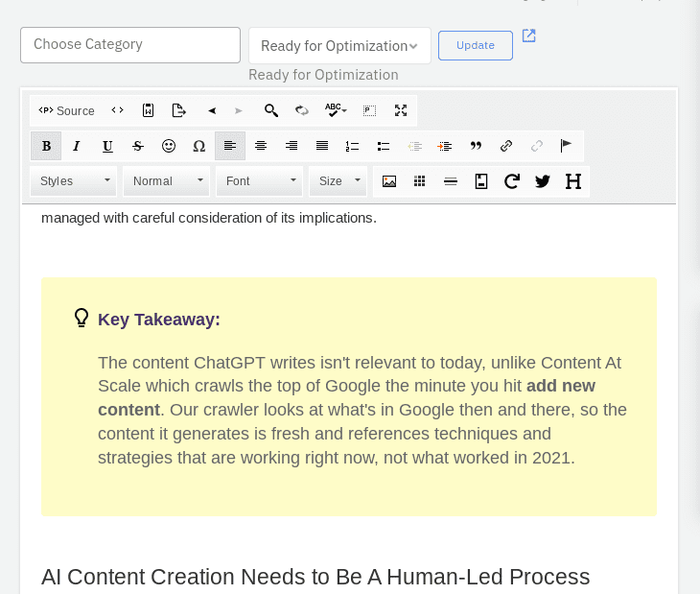Toggle bold formatting
The width and height of the screenshot is (700, 594).
tap(46, 146)
